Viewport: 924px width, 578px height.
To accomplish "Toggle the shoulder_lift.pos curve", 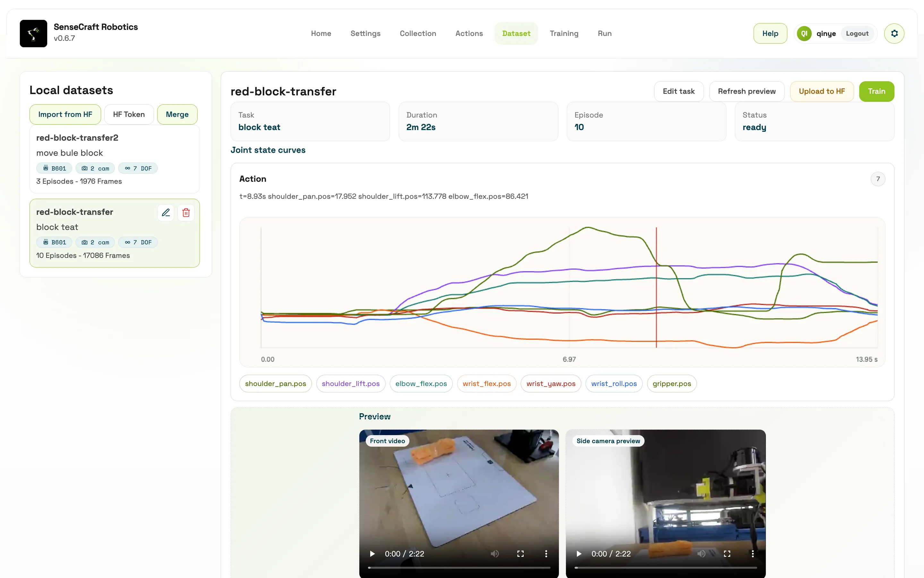I will pos(350,383).
